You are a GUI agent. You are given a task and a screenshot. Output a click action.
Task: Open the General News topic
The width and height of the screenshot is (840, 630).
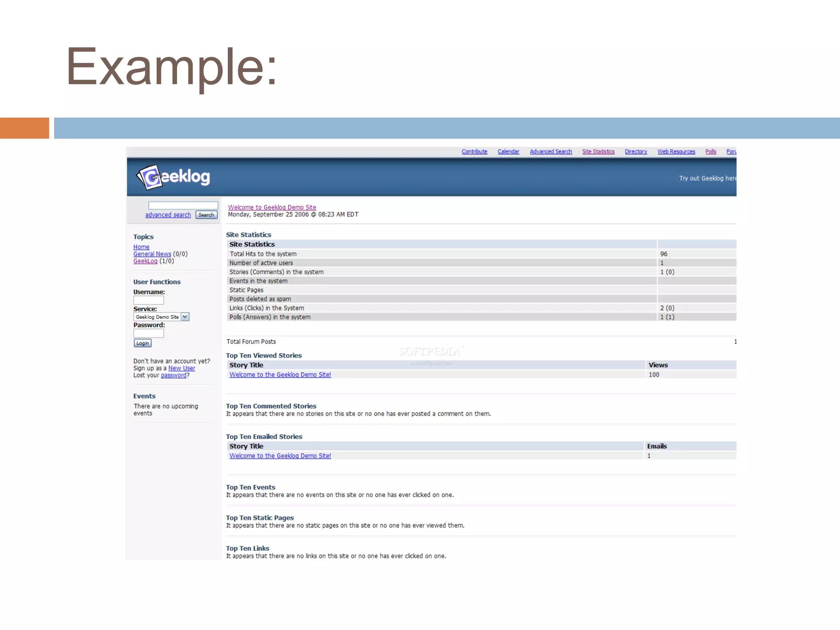[152, 254]
